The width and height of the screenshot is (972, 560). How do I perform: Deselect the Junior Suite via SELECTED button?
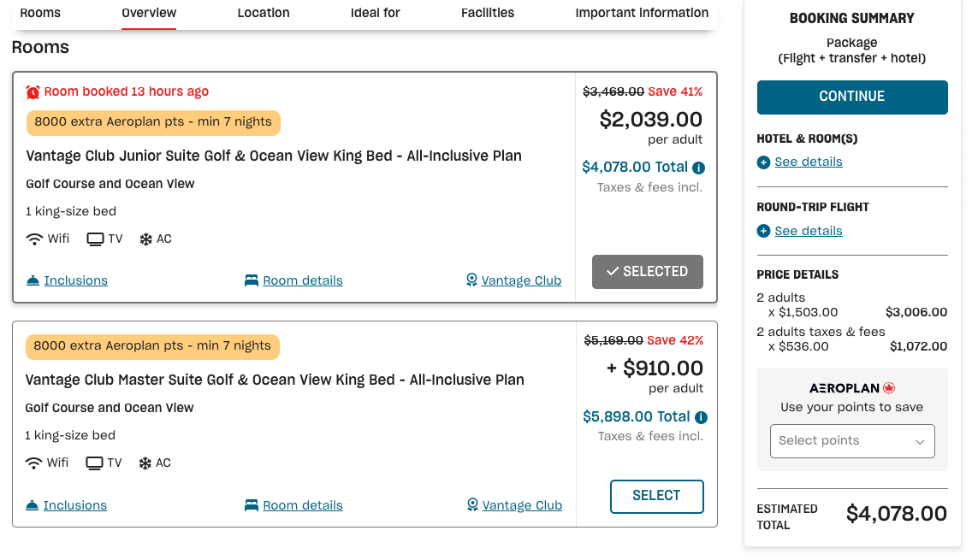[x=648, y=272]
